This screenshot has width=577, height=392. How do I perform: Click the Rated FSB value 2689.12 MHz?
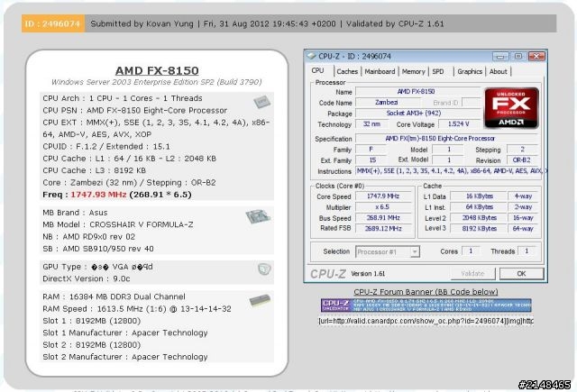click(383, 228)
